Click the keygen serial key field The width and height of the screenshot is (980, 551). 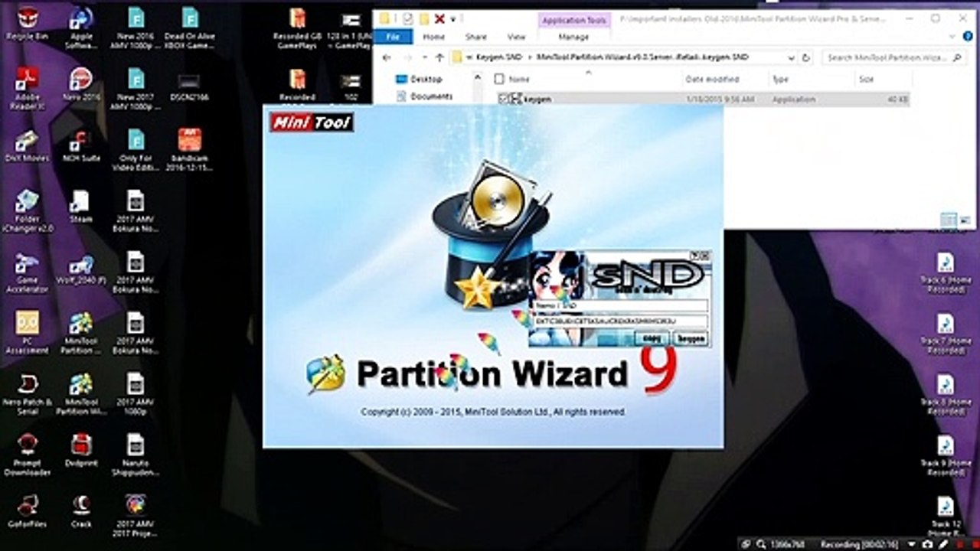click(x=619, y=321)
